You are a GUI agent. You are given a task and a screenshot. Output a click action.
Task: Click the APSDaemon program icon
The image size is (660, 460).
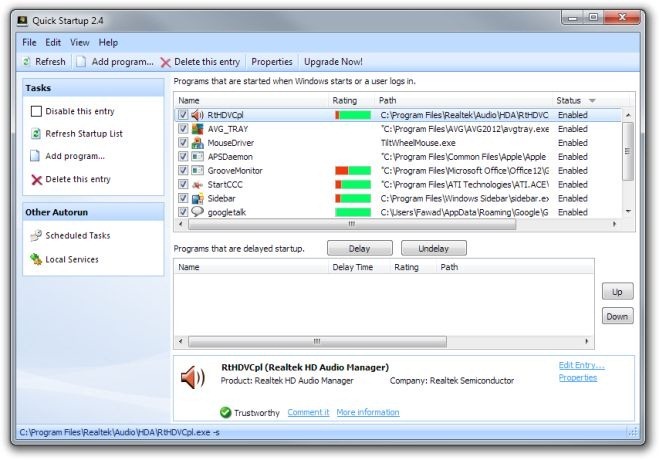[x=197, y=157]
